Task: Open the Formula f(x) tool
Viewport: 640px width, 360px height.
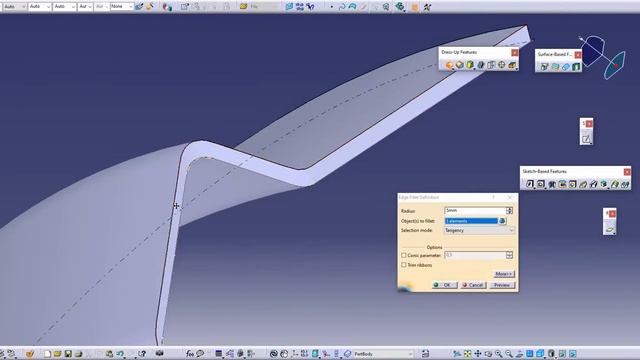Action: coord(190,353)
